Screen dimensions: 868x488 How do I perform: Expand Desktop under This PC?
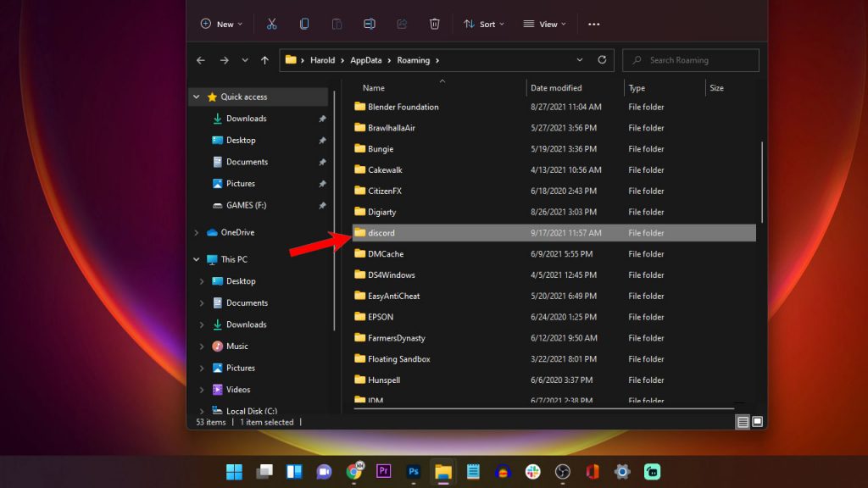point(202,281)
